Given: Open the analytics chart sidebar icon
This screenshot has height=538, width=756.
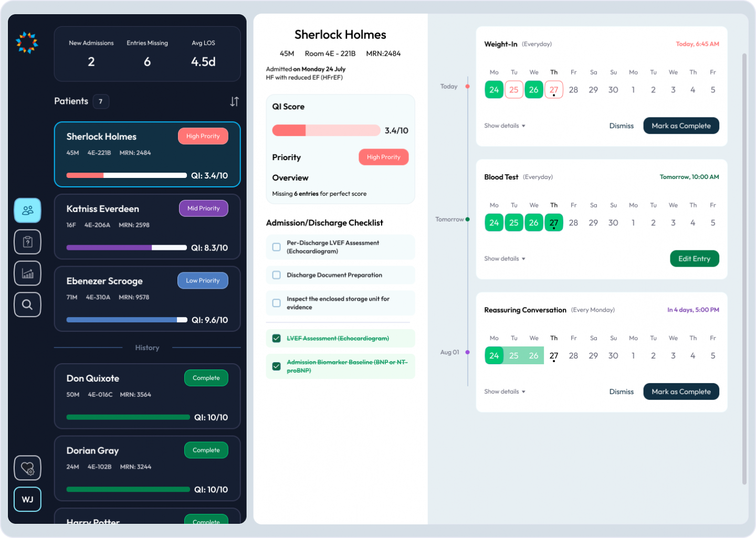Looking at the screenshot, I should pos(27,273).
